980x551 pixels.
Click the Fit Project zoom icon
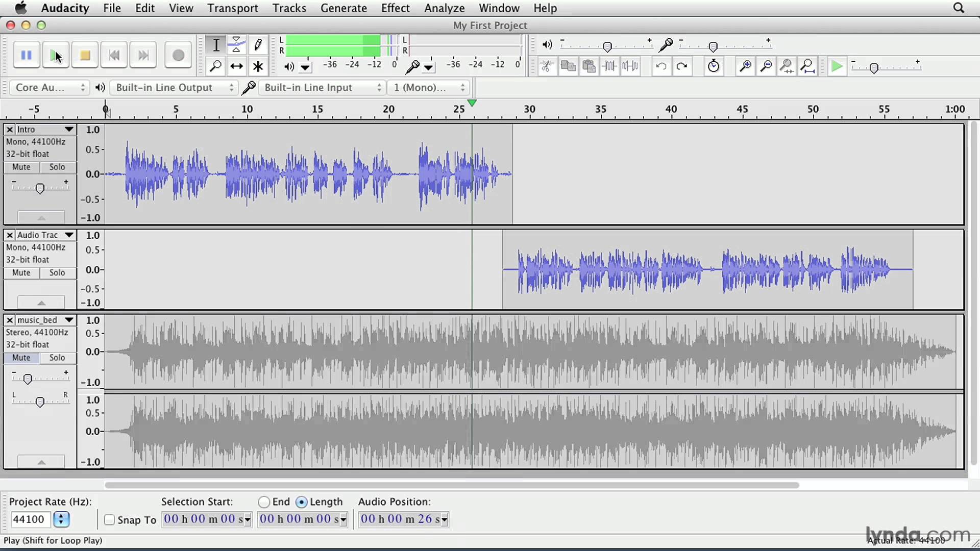click(x=807, y=66)
